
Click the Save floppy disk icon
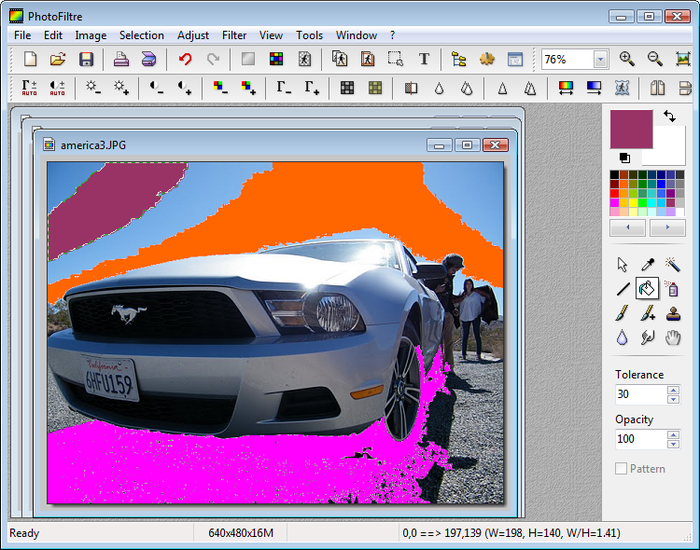tap(86, 59)
